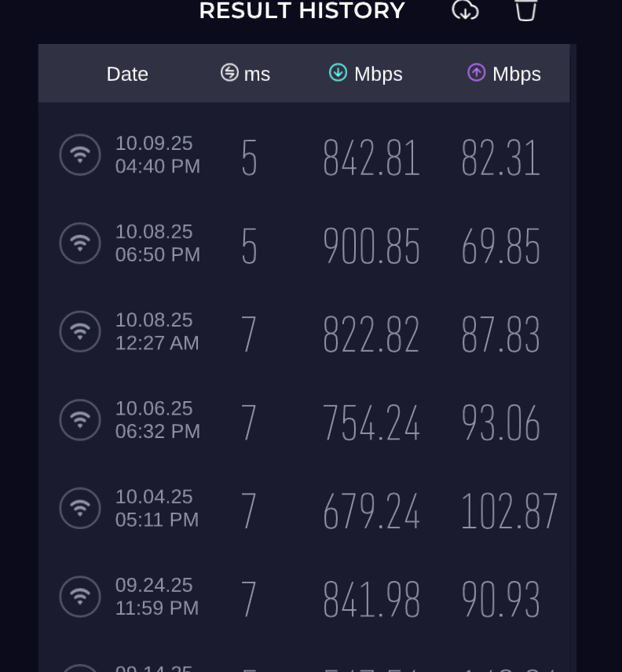Click Wi-Fi icon for 10.04.25 05:11 PM result
This screenshot has width=622, height=672.
pyautogui.click(x=80, y=508)
